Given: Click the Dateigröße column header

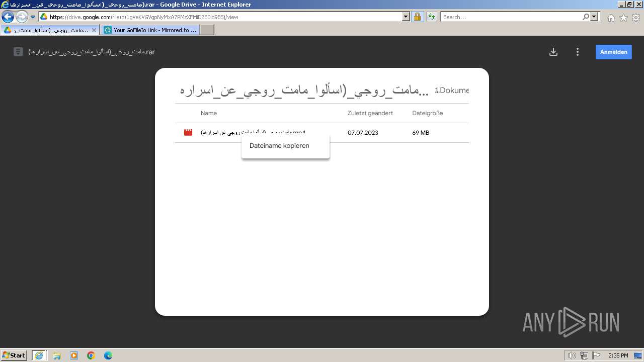Looking at the screenshot, I should tap(428, 113).
